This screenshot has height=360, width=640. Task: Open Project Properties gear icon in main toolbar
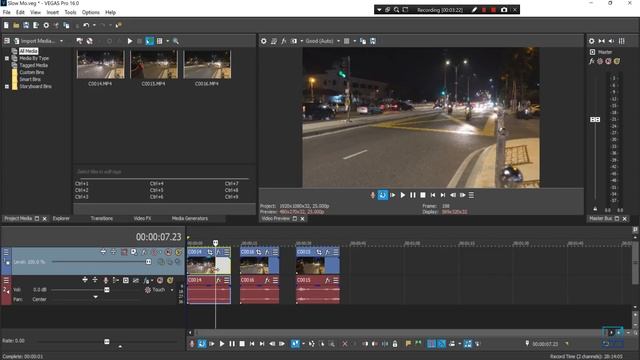46,25
